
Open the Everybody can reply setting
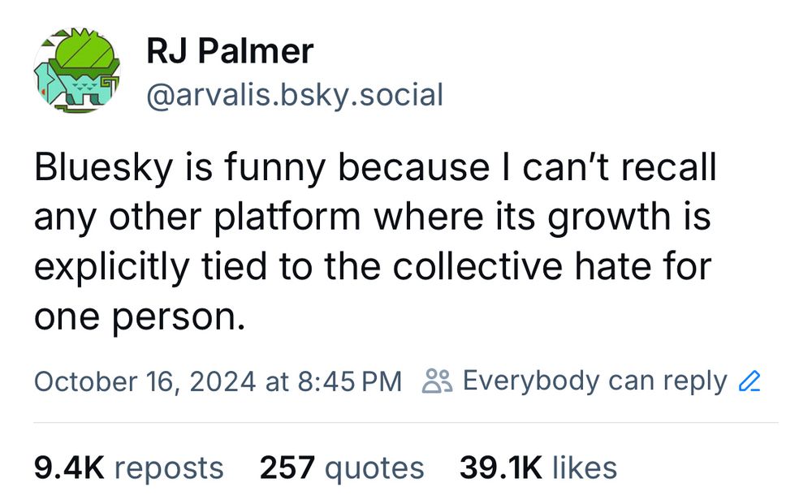pos(594,381)
